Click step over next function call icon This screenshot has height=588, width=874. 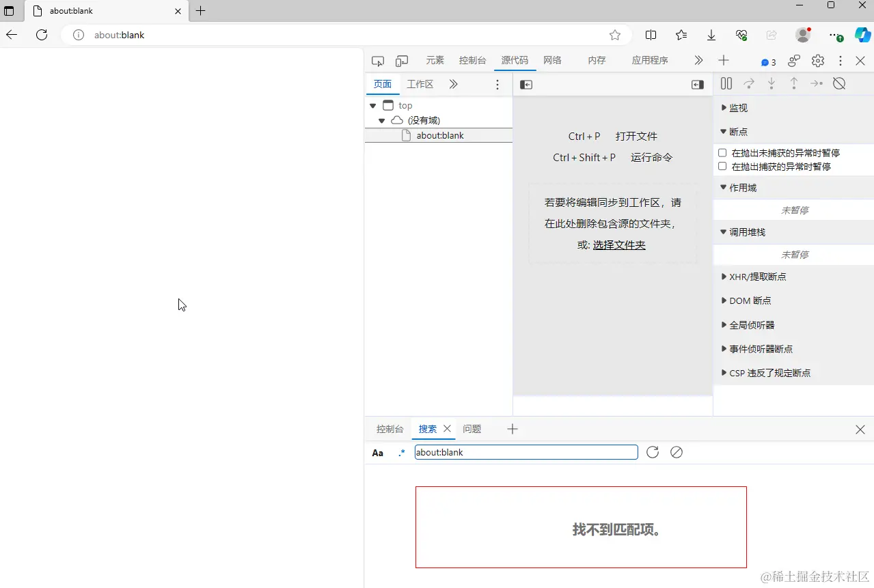tap(749, 83)
